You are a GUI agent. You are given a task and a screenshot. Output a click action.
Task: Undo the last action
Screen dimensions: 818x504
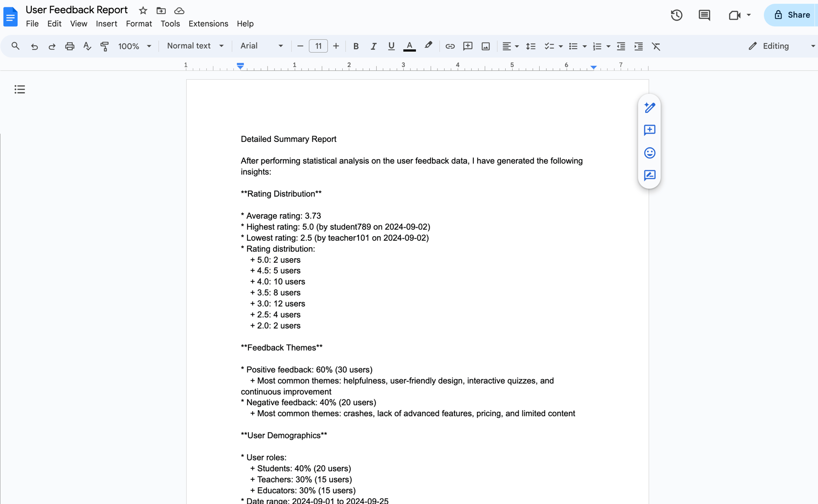(34, 46)
